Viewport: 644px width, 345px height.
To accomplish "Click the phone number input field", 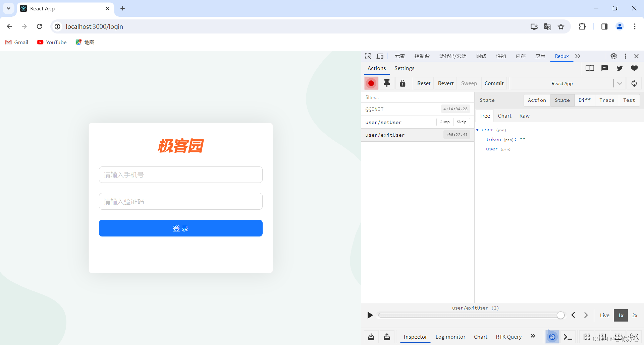I will [x=180, y=175].
